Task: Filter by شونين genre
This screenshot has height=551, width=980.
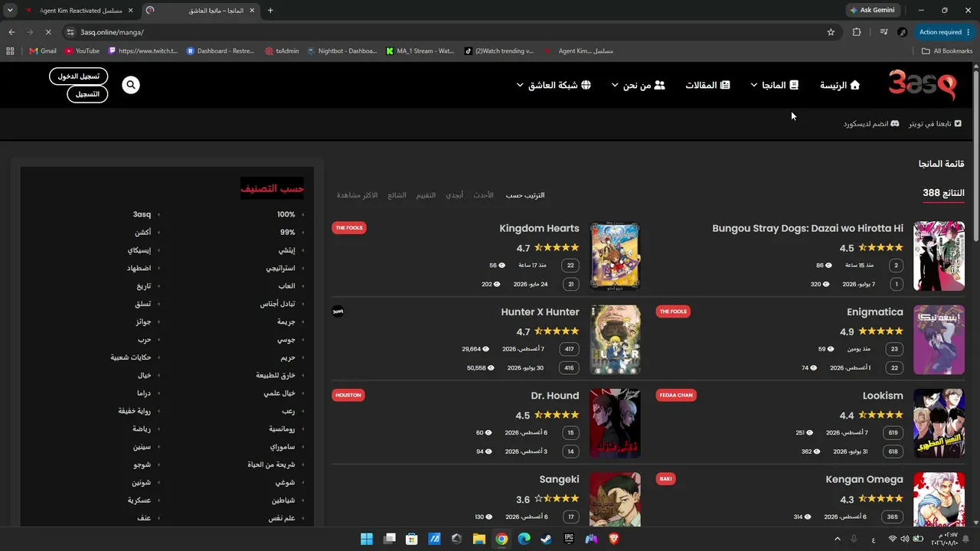Action: [x=141, y=483]
